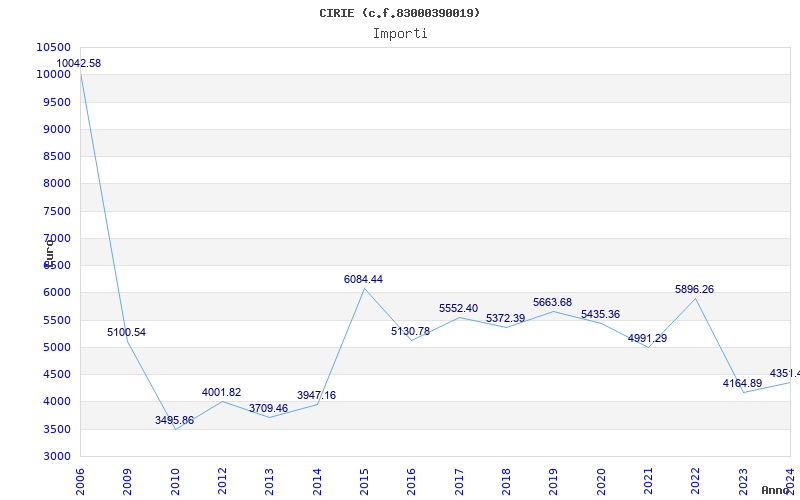800x500 pixels.
Task: Click the data label 5435.36
Action: click(x=601, y=315)
